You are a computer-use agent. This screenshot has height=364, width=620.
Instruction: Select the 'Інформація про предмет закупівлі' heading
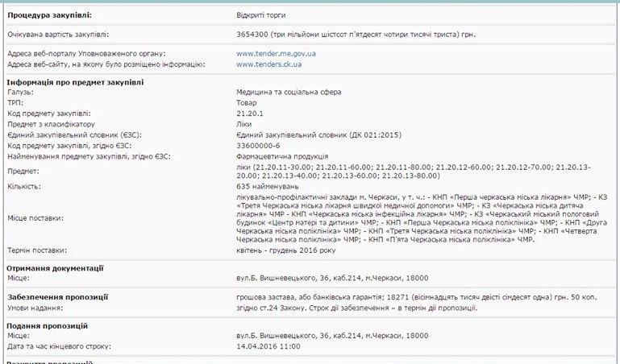75,82
